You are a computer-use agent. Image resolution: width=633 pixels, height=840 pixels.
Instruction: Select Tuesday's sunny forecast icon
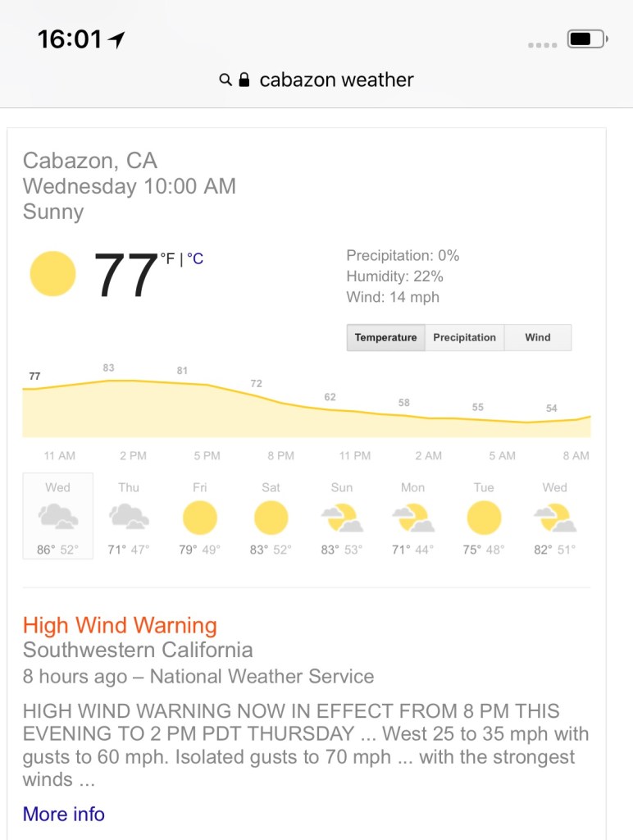[x=484, y=518]
